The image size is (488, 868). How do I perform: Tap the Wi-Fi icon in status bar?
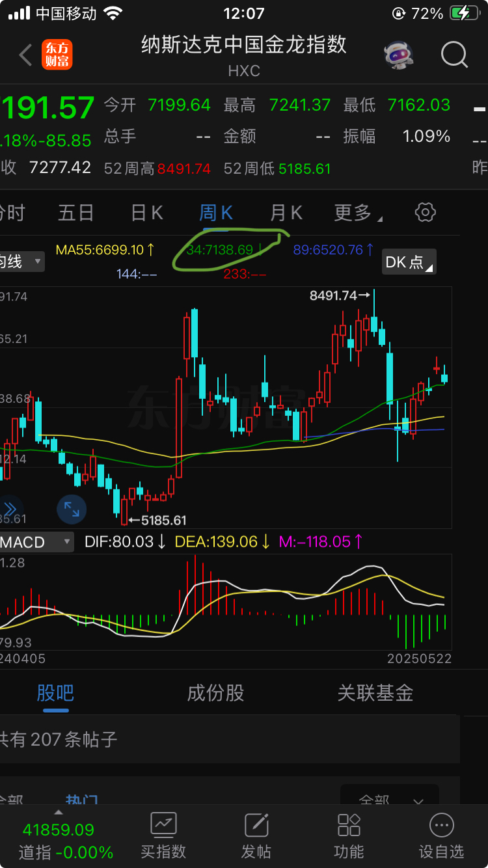pos(114,14)
